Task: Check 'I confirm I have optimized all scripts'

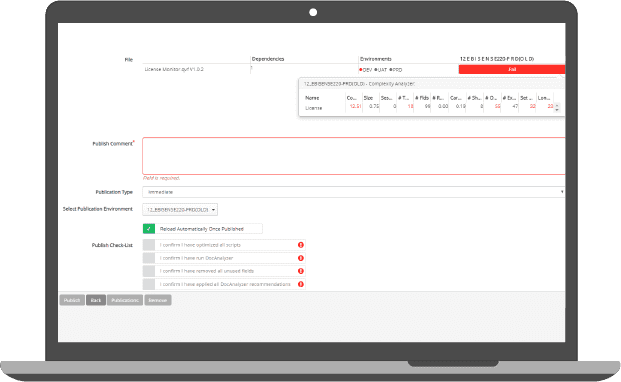Action: (x=149, y=245)
